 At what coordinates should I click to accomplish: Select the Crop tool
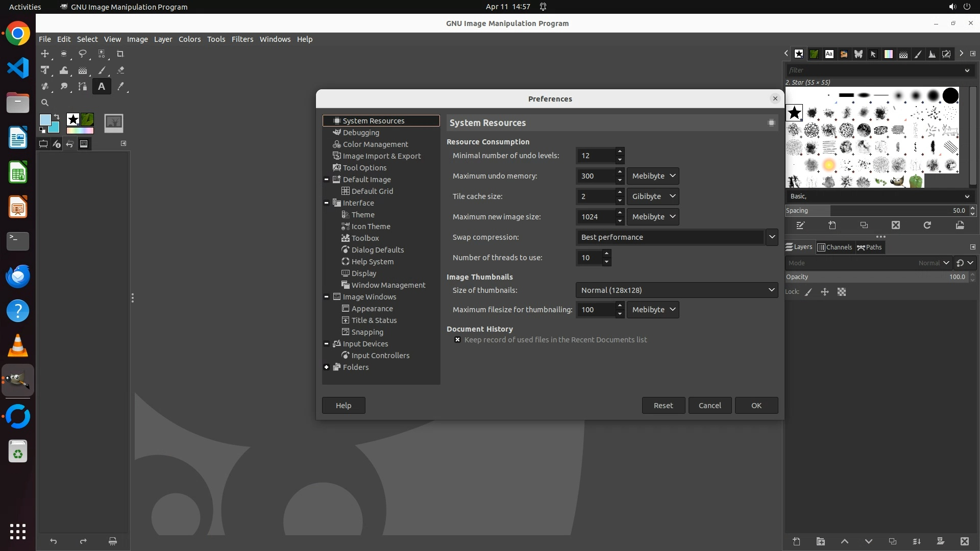[x=120, y=54]
